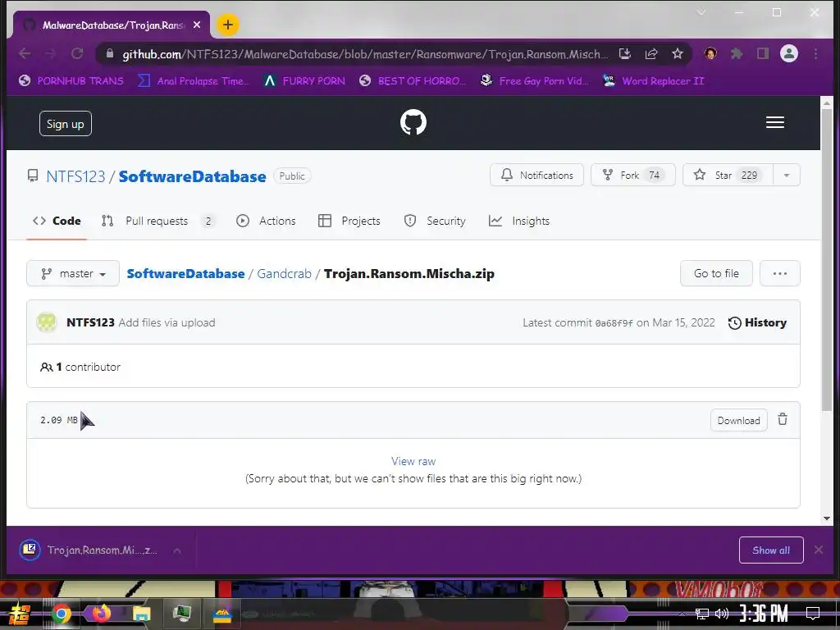Select the Code tab

click(57, 221)
